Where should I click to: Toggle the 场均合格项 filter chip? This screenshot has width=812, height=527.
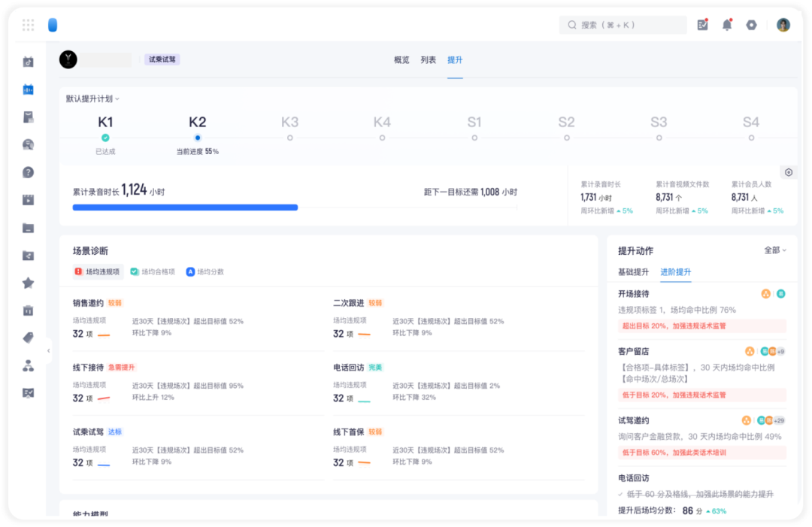coord(152,272)
